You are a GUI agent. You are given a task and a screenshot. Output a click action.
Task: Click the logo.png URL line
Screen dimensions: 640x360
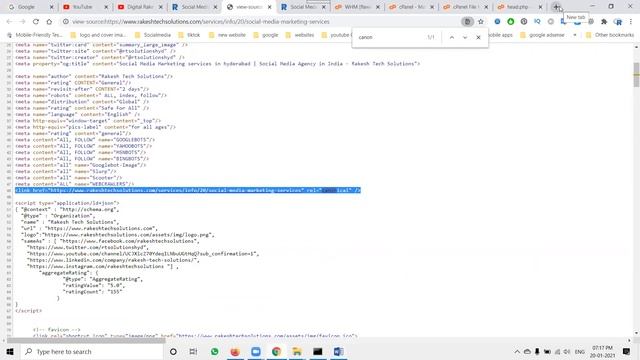(x=118, y=235)
